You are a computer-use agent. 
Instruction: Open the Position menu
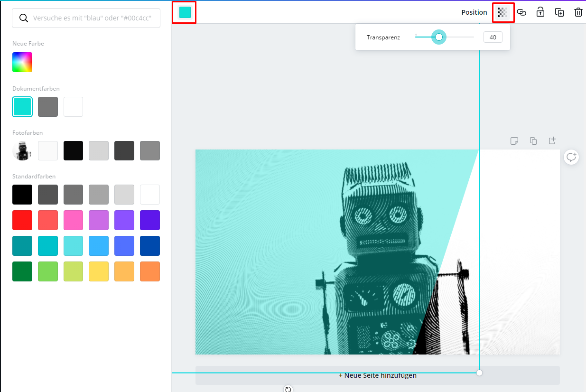tap(474, 12)
